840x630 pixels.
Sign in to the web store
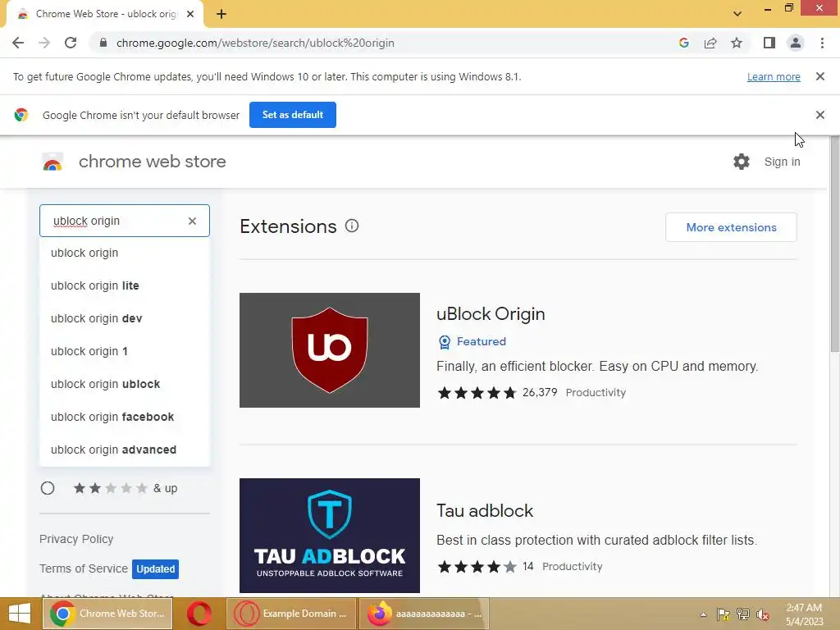tap(782, 162)
